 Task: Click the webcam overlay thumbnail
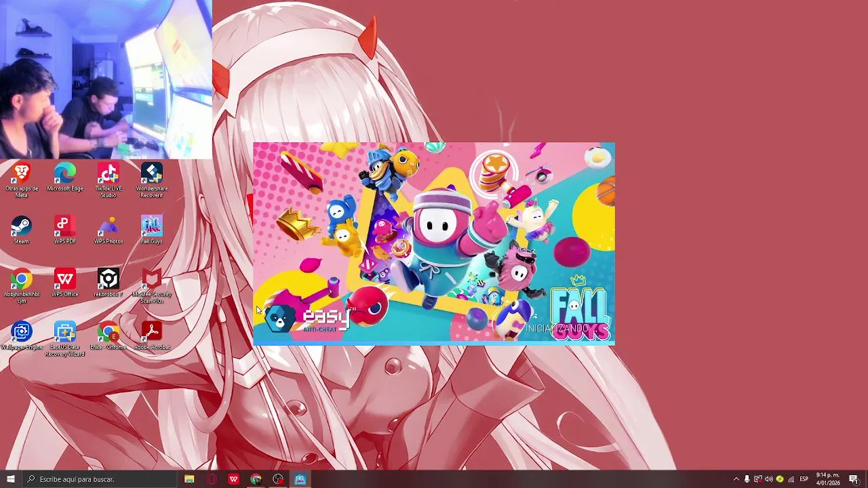(106, 79)
